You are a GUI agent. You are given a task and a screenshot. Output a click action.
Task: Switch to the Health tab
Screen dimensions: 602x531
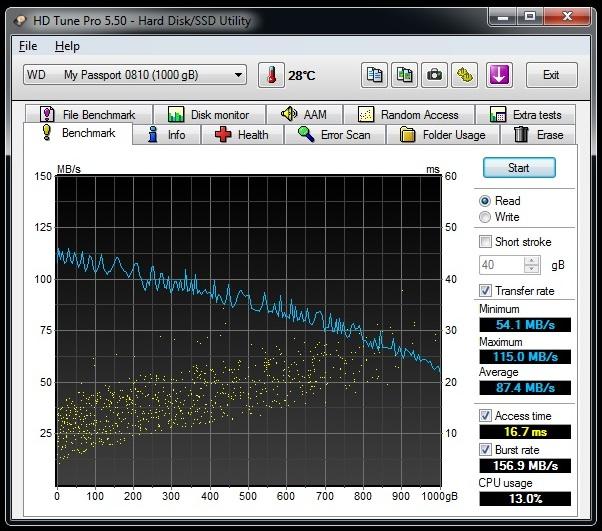pyautogui.click(x=242, y=135)
